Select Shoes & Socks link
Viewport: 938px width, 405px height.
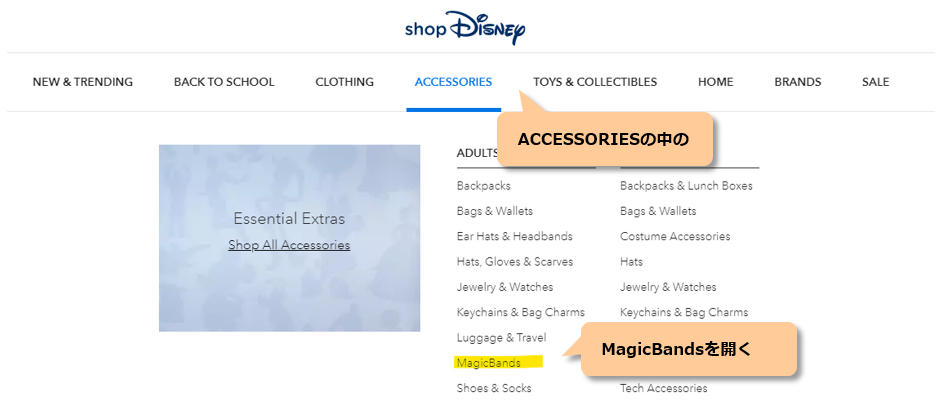(x=494, y=388)
